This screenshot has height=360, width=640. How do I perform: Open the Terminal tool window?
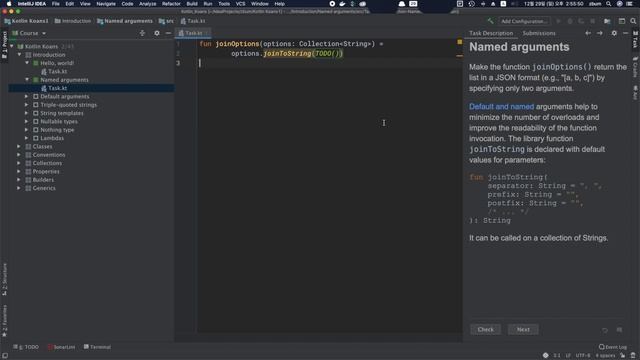pos(98,347)
